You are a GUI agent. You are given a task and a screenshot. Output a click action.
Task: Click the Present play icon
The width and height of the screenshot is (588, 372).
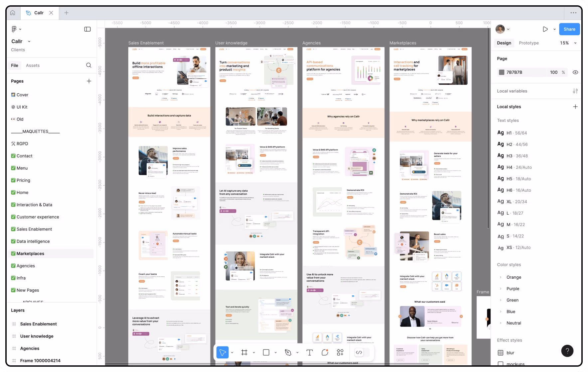tap(545, 29)
